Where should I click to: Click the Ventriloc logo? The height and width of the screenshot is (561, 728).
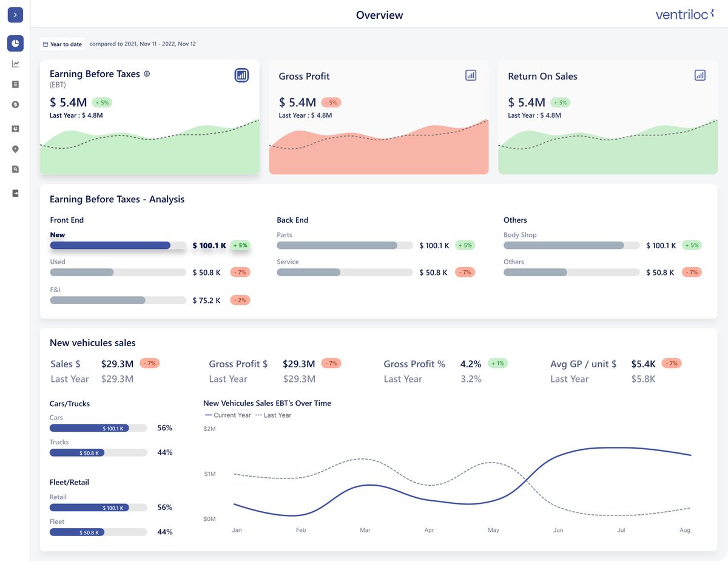point(685,15)
